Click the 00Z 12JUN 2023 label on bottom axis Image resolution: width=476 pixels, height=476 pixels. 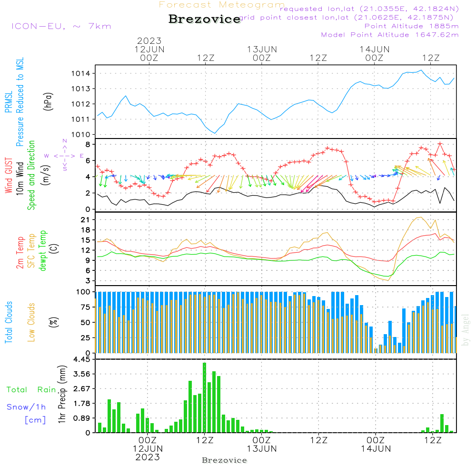click(x=148, y=449)
